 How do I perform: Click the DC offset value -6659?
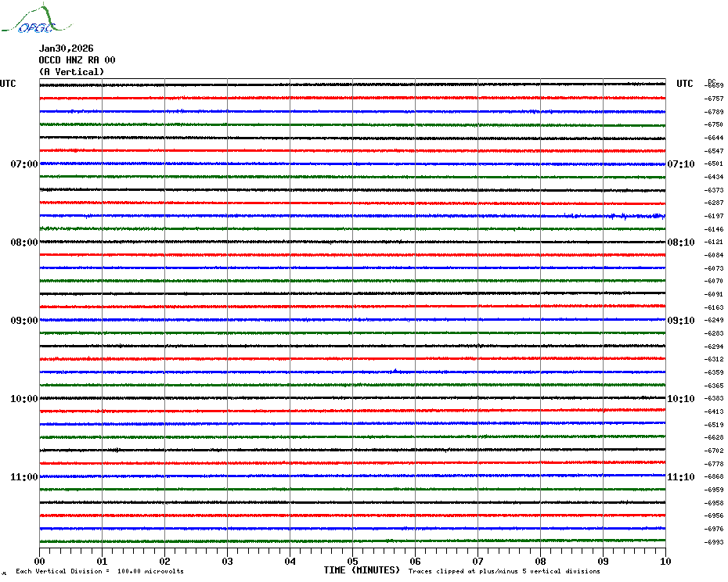[714, 85]
